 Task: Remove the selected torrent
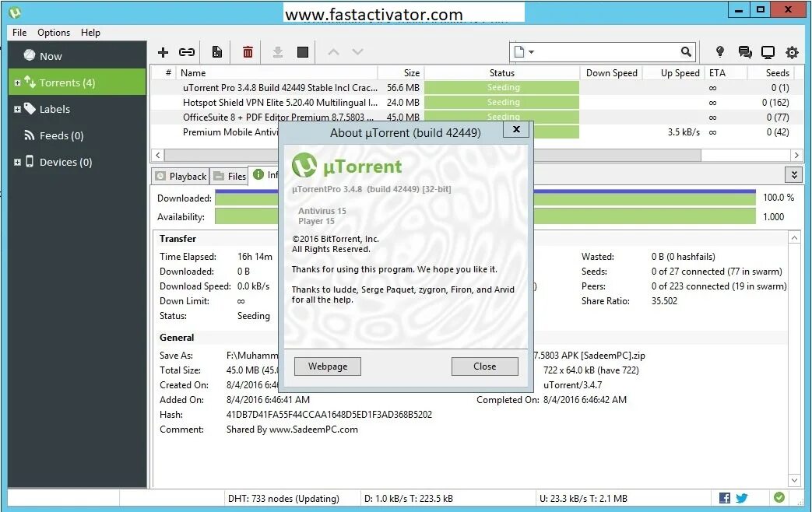click(x=248, y=51)
